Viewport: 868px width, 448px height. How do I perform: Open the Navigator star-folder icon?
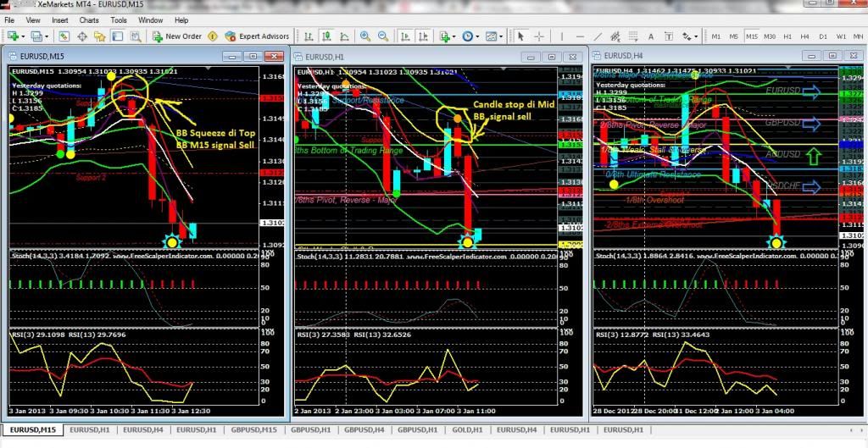click(100, 36)
